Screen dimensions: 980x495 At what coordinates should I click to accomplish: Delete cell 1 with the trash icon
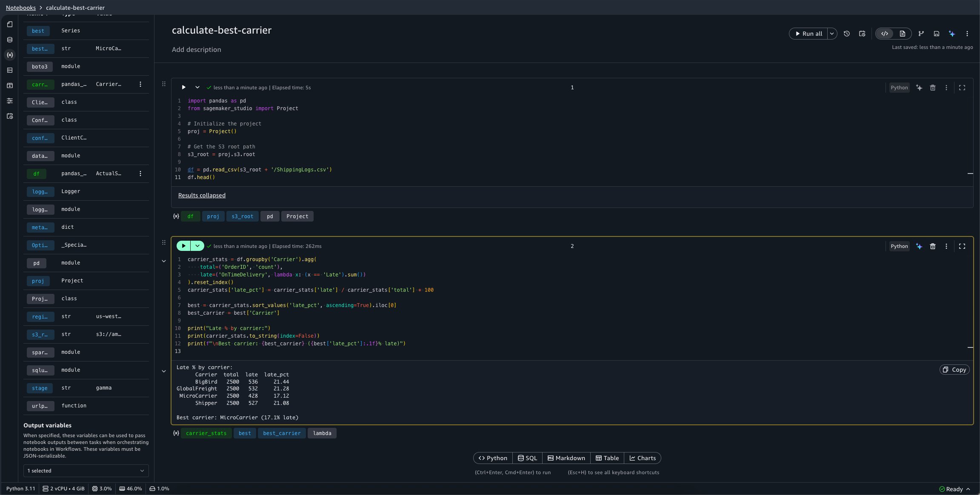coord(933,88)
